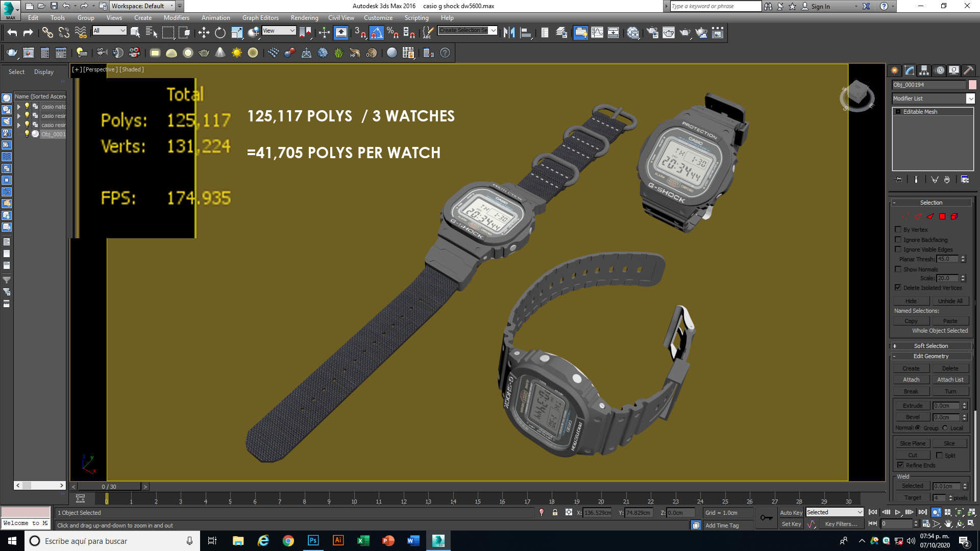The height and width of the screenshot is (551, 980).
Task: Enable the Show Normals checkbox
Action: (x=898, y=269)
